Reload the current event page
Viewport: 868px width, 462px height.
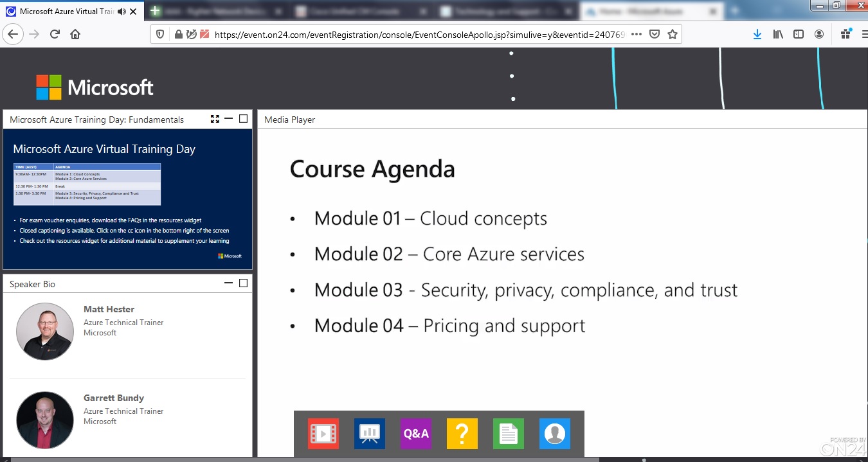click(54, 33)
